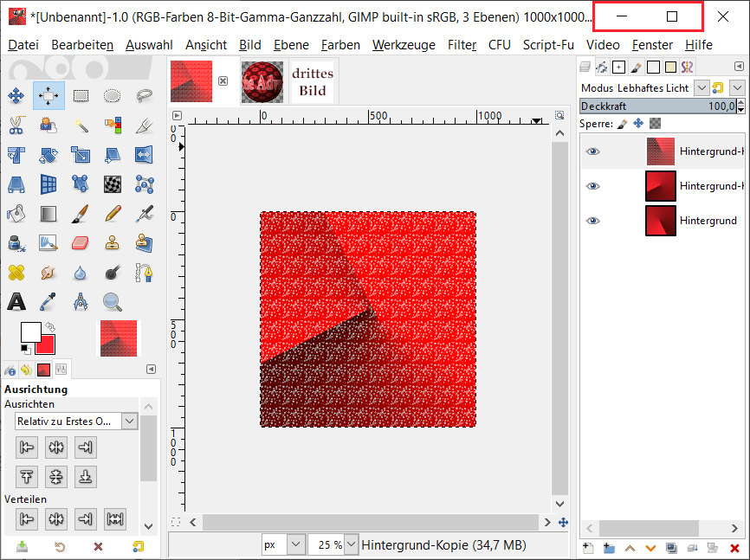Toggle lock pixels brush icon
Image resolution: width=750 pixels, height=560 pixels.
point(623,124)
